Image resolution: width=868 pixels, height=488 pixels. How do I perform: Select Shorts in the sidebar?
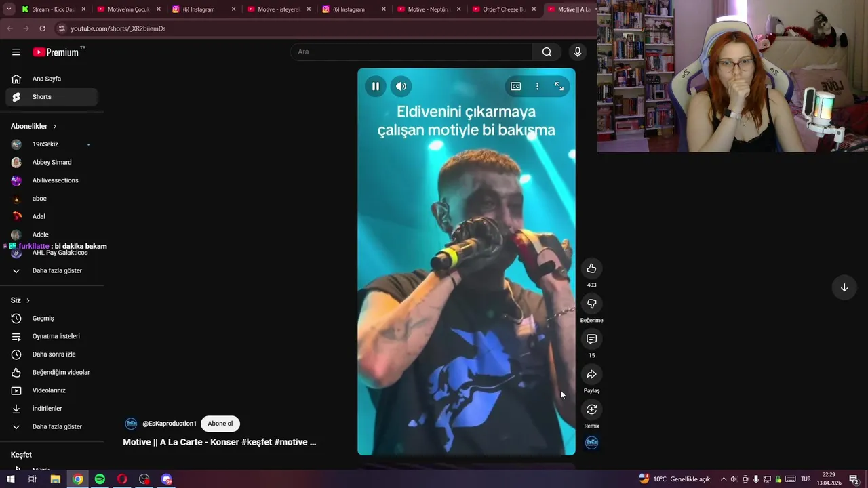(x=52, y=97)
